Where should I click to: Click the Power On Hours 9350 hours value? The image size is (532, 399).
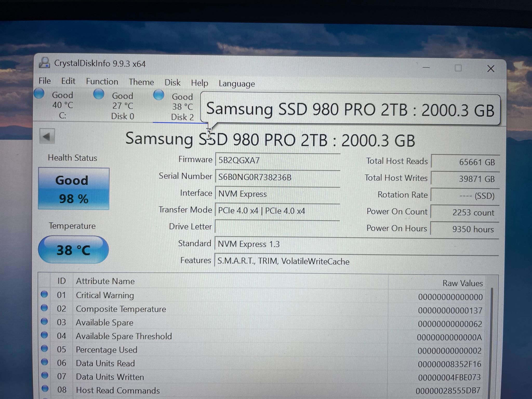(464, 229)
